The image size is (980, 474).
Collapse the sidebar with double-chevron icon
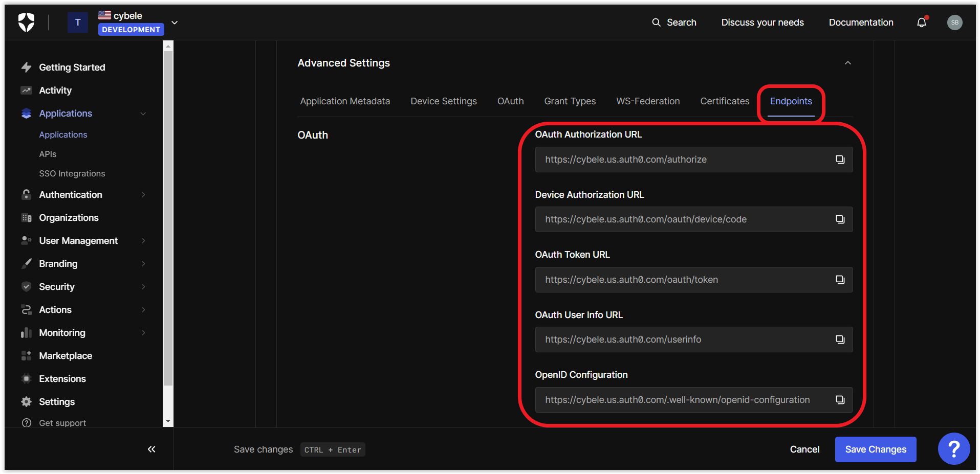pyautogui.click(x=151, y=449)
